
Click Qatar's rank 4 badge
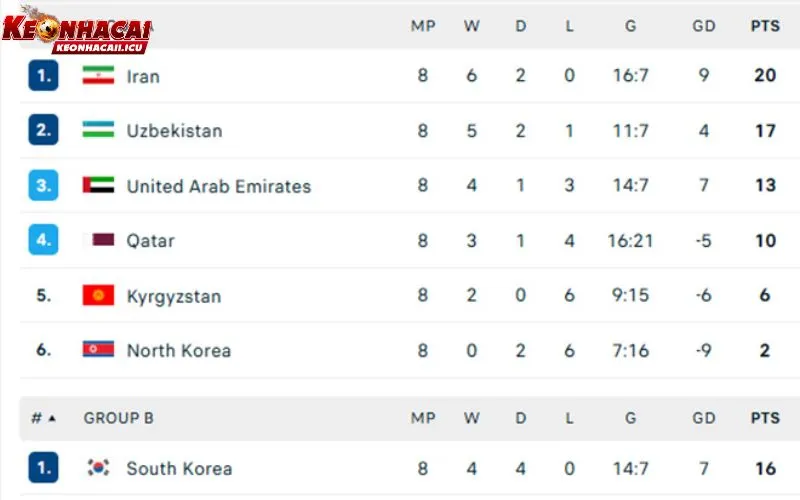(x=43, y=239)
